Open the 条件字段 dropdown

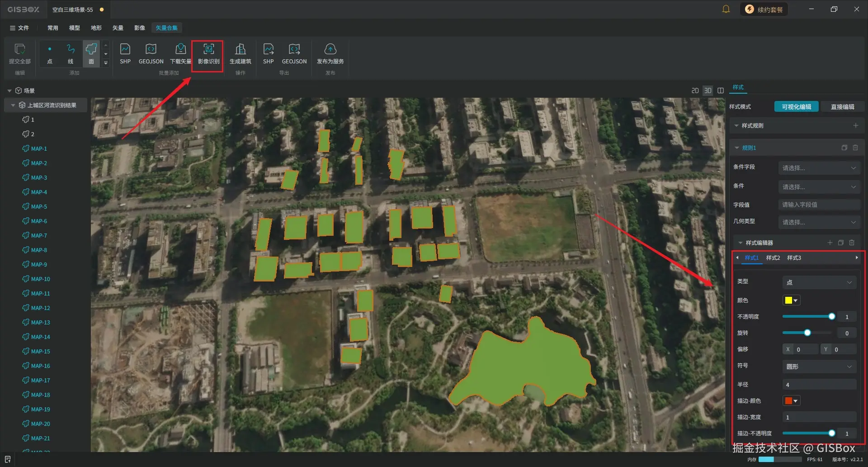(819, 168)
